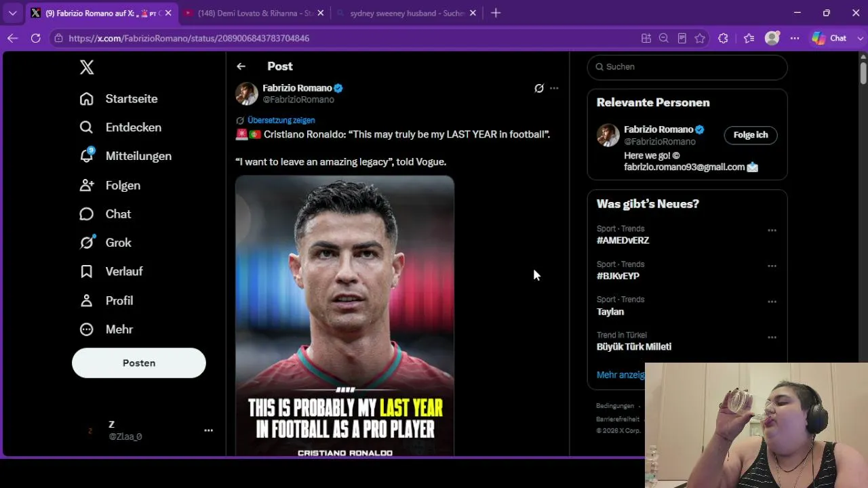Click the fabrizio.romano93@gmail.com bio text
The image size is (868, 488).
click(x=684, y=167)
